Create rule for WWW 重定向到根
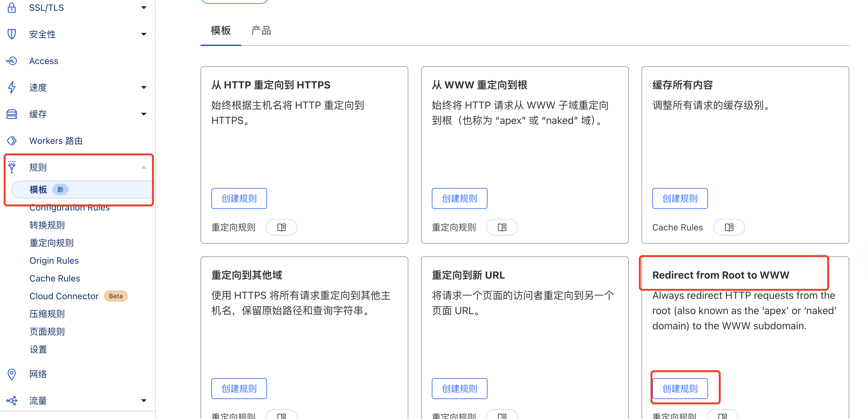 459,198
